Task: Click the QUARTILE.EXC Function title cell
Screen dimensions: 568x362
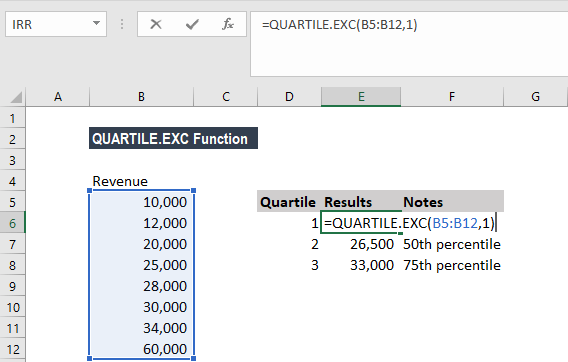Action: pos(173,138)
